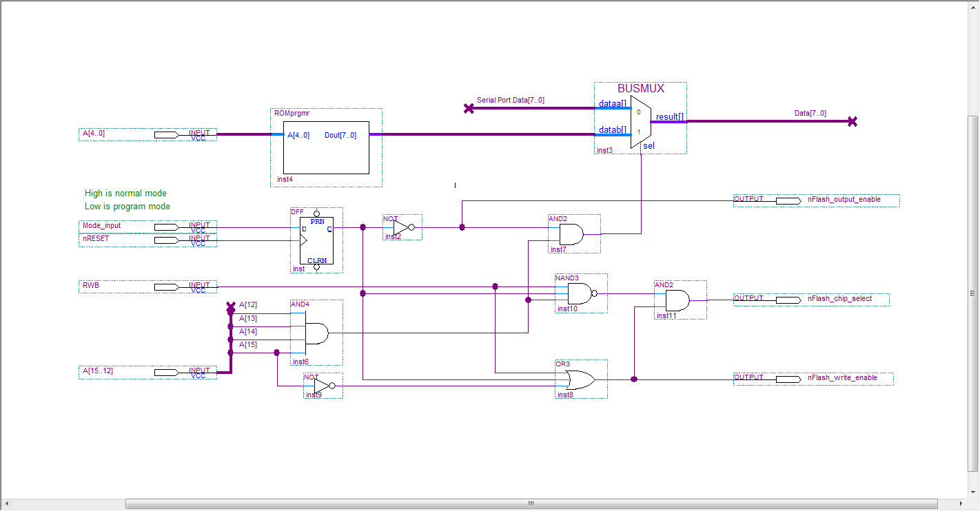
Task: Select the NAND3 gate inst10
Action: 579,293
